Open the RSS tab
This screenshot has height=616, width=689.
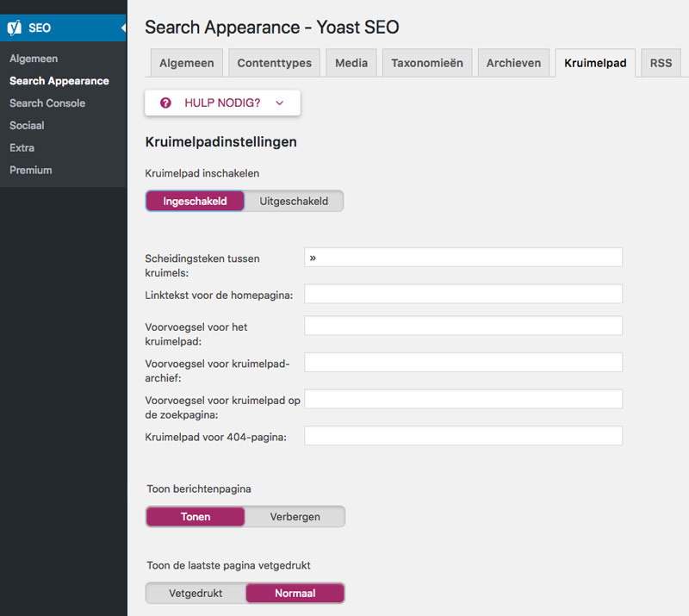tap(661, 63)
